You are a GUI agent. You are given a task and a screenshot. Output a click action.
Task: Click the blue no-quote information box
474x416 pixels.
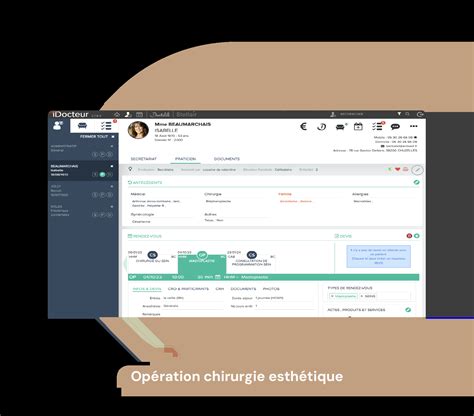[378, 256]
